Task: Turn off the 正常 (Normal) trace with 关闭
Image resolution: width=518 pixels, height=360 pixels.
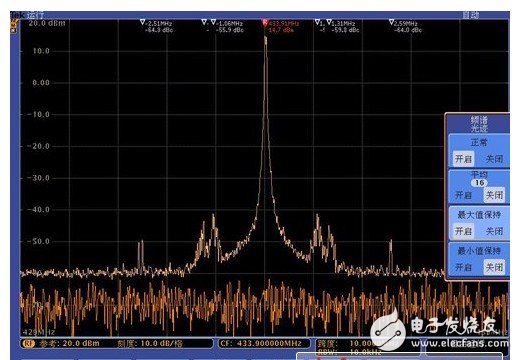Action: point(494,159)
